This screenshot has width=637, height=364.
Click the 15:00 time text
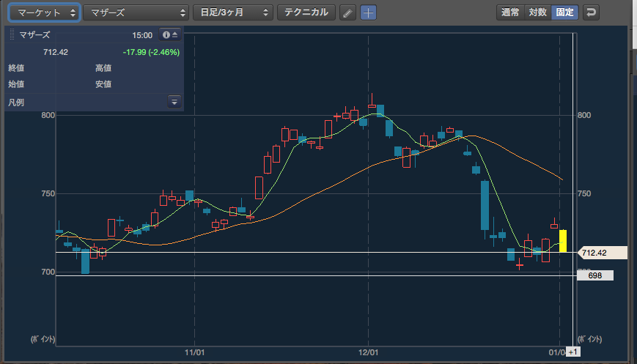142,35
